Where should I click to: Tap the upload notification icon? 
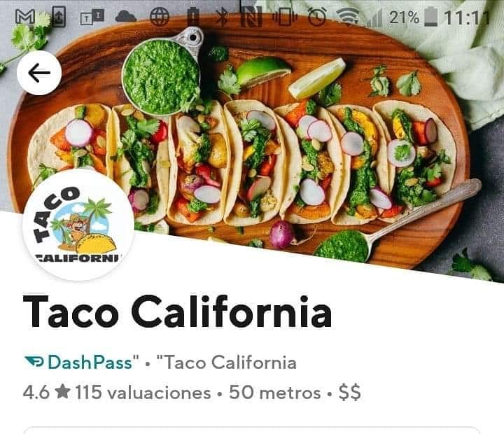click(59, 17)
